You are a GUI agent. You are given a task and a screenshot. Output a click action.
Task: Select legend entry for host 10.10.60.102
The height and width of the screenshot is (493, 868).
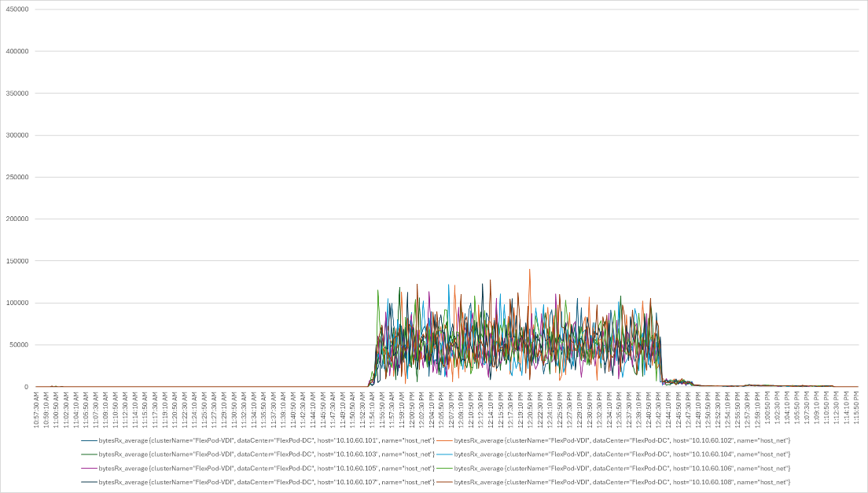coord(613,440)
